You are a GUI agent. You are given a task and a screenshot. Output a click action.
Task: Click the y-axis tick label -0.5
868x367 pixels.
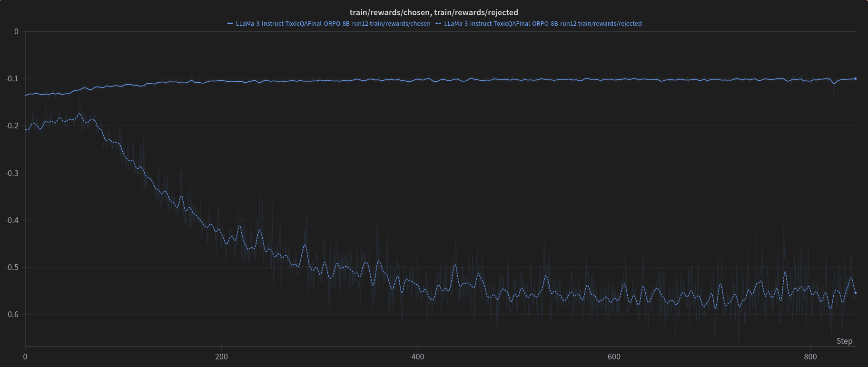pos(12,267)
